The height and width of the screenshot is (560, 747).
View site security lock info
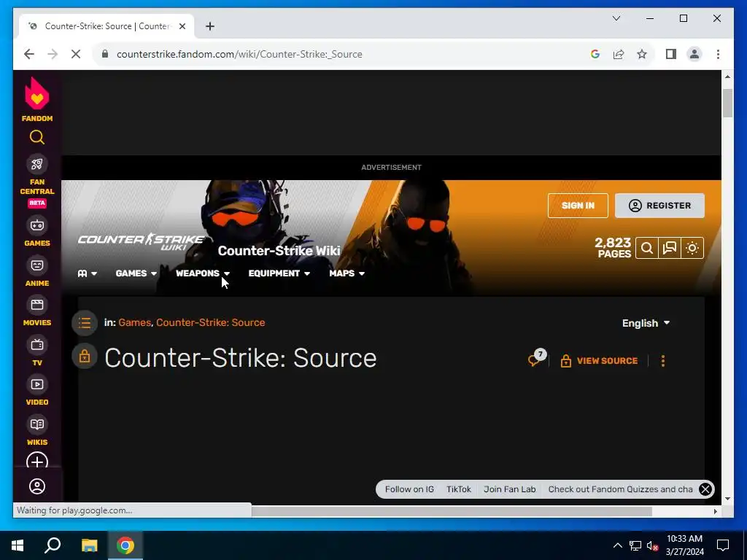[x=105, y=54]
